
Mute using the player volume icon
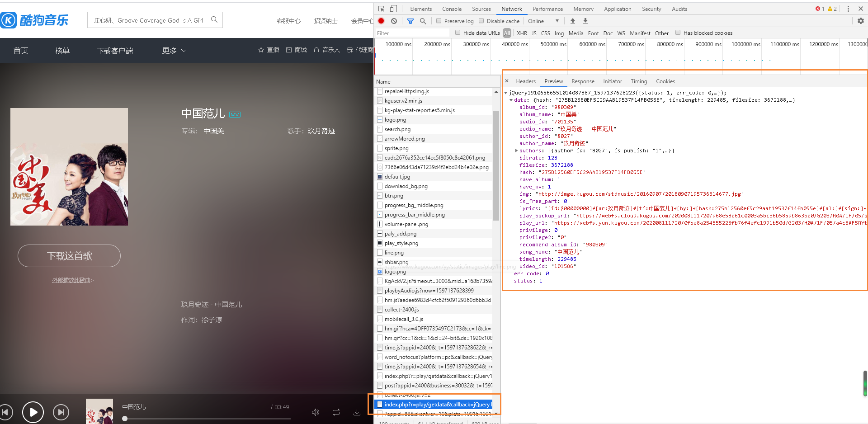pos(316,412)
